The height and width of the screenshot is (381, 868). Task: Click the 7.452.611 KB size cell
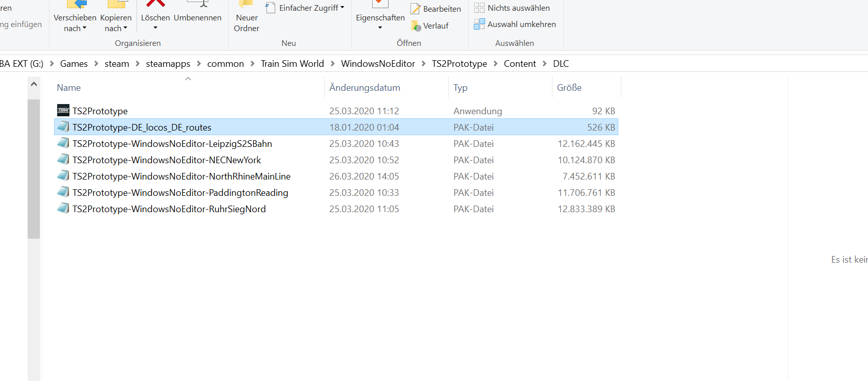589,176
